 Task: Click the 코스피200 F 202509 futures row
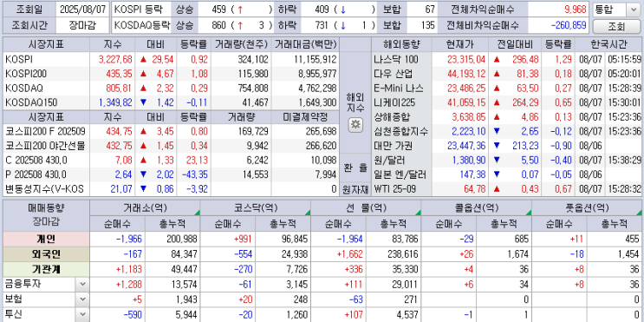[x=172, y=132]
